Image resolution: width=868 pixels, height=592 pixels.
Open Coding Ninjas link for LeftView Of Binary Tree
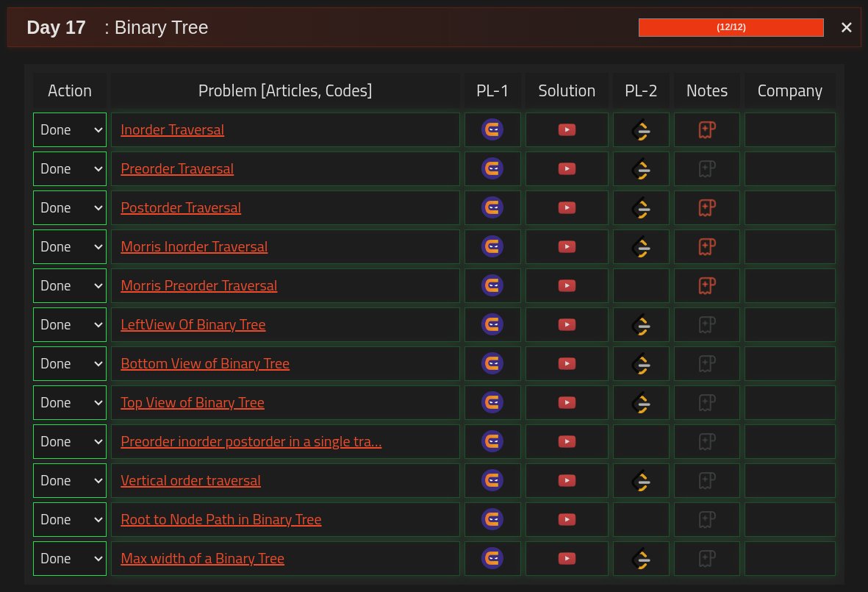pyautogui.click(x=492, y=324)
